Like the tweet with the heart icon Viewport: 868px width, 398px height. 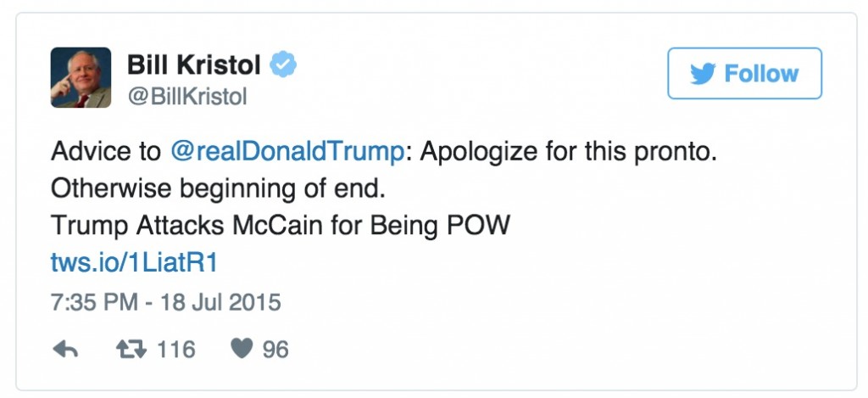tap(242, 350)
